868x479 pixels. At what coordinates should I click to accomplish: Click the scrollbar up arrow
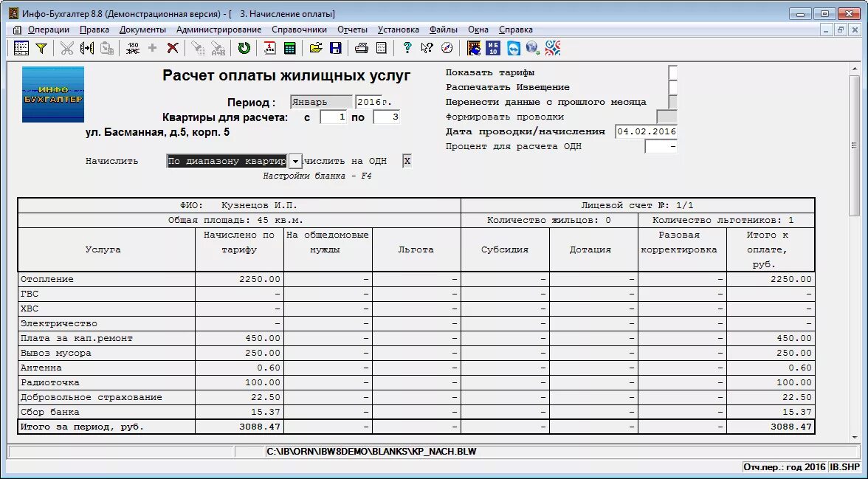click(854, 69)
